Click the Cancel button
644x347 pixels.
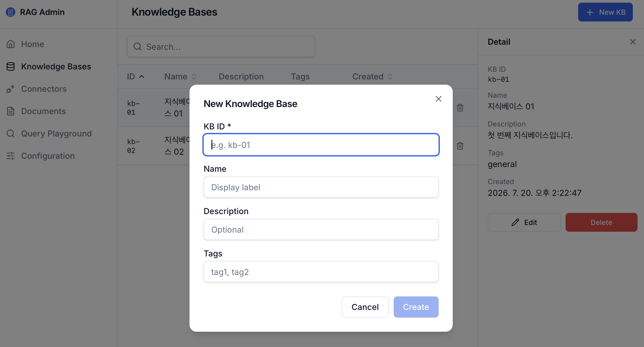pos(365,307)
